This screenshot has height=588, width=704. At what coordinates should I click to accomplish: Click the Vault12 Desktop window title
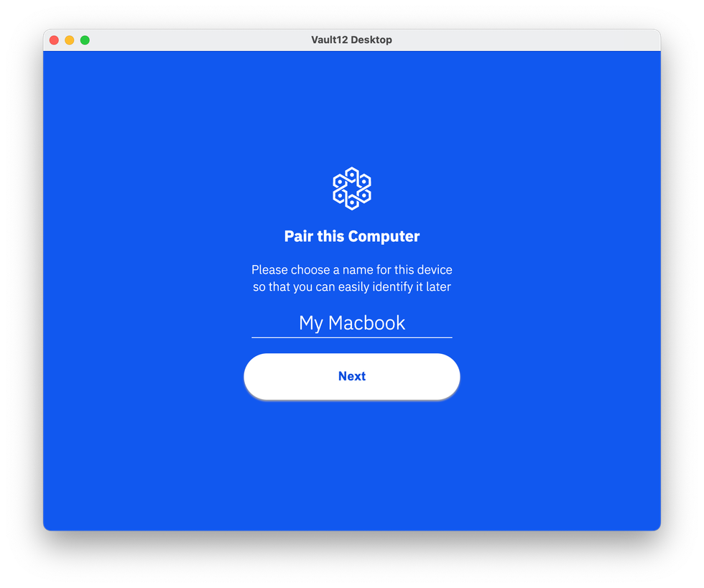pos(351,40)
